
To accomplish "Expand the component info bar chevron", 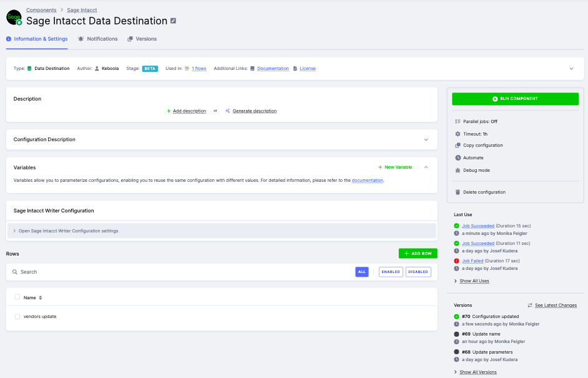I will coord(572,69).
